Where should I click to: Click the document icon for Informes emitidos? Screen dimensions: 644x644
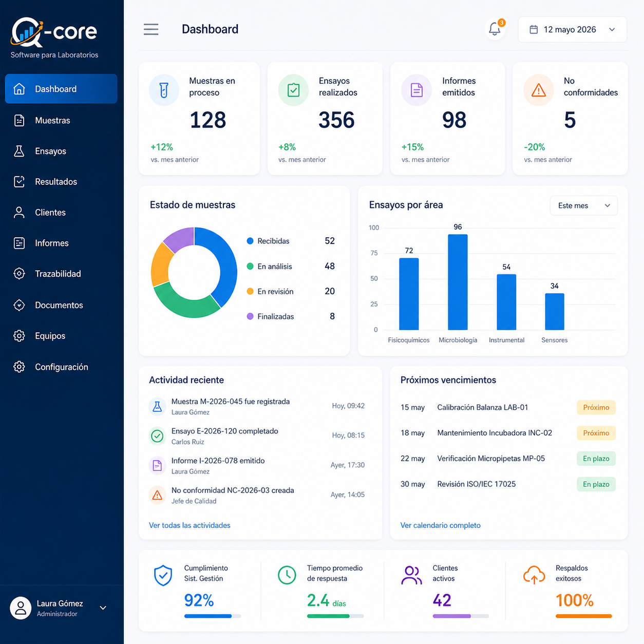coord(416,90)
